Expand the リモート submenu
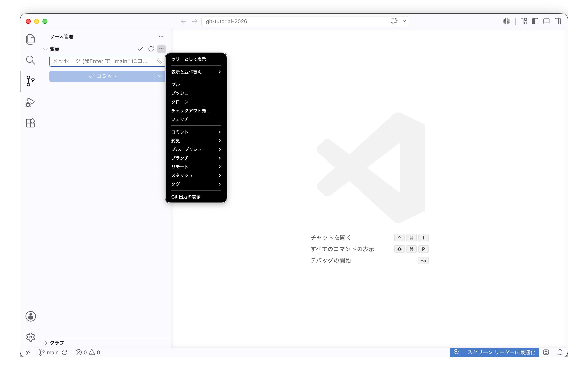 coord(196,167)
